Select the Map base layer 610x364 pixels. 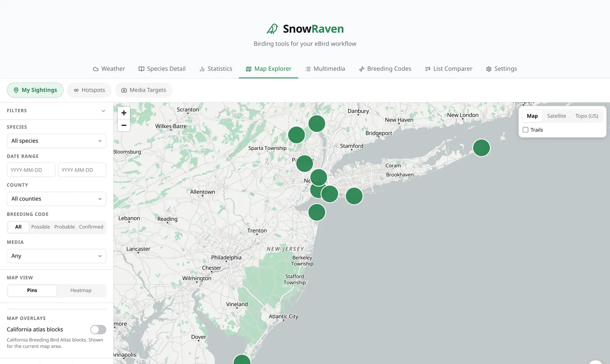pyautogui.click(x=532, y=116)
